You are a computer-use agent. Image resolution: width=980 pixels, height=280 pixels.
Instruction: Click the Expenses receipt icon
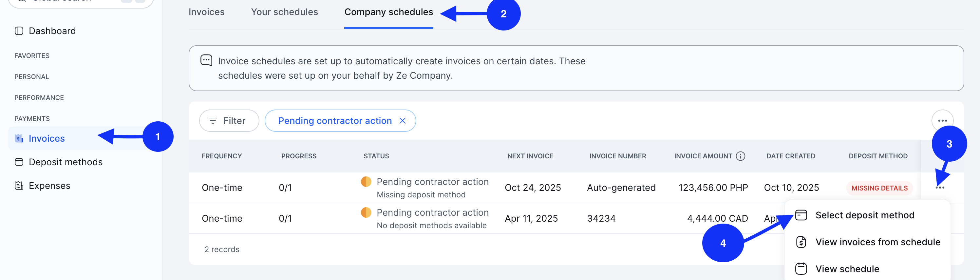tap(19, 186)
